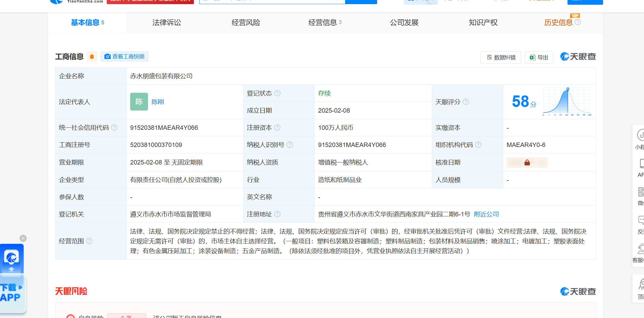
Task: Select registration number 520381000370109
Action: (156, 145)
